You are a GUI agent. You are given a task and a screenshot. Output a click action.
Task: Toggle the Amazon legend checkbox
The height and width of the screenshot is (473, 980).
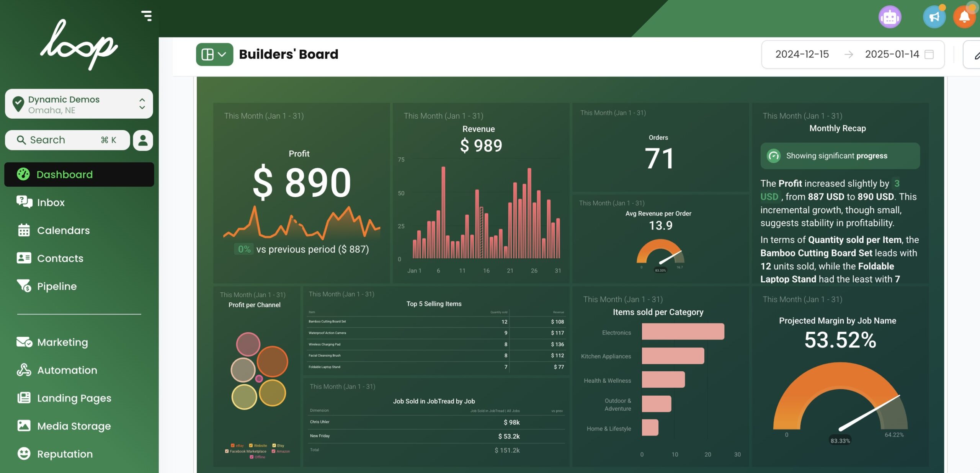(x=273, y=451)
